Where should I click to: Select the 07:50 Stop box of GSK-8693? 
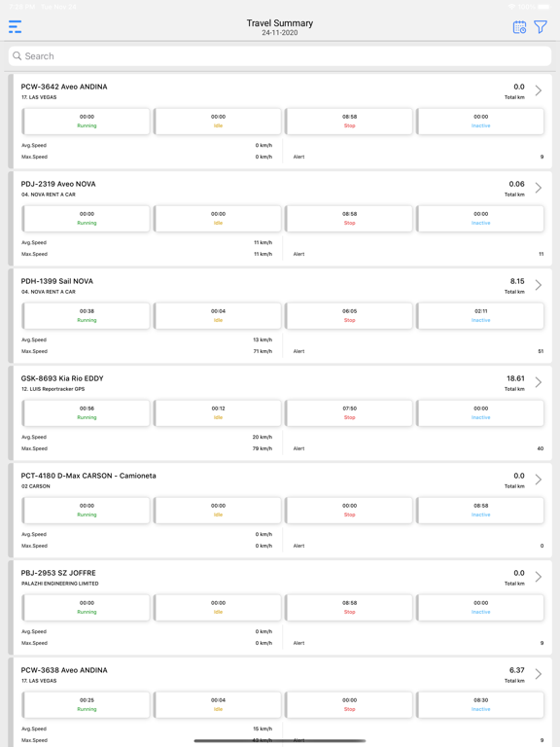pos(349,413)
